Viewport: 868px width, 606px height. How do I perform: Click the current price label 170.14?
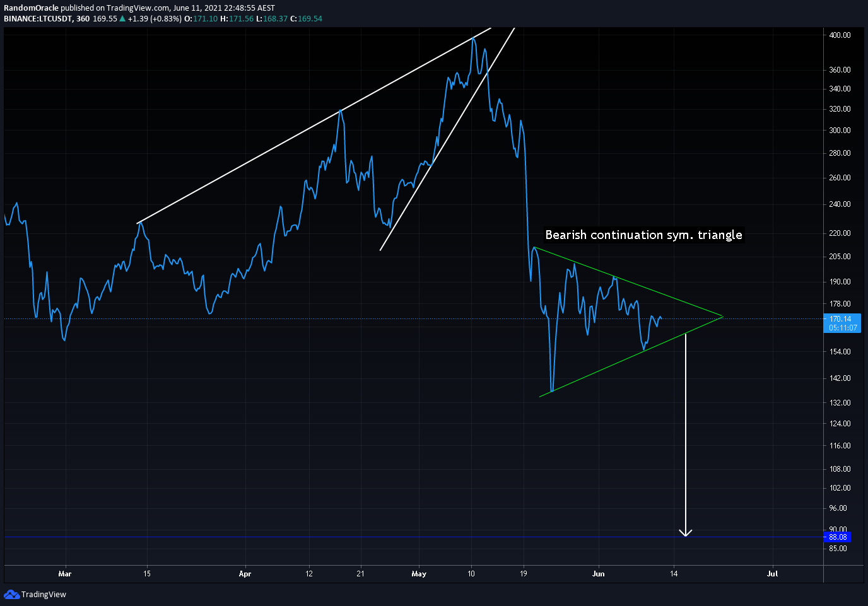[840, 319]
